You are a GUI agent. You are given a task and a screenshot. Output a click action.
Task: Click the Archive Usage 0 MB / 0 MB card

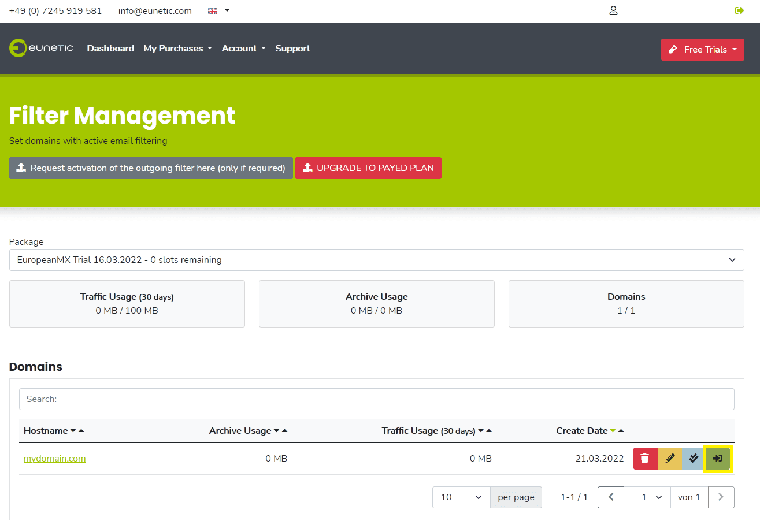tap(377, 304)
